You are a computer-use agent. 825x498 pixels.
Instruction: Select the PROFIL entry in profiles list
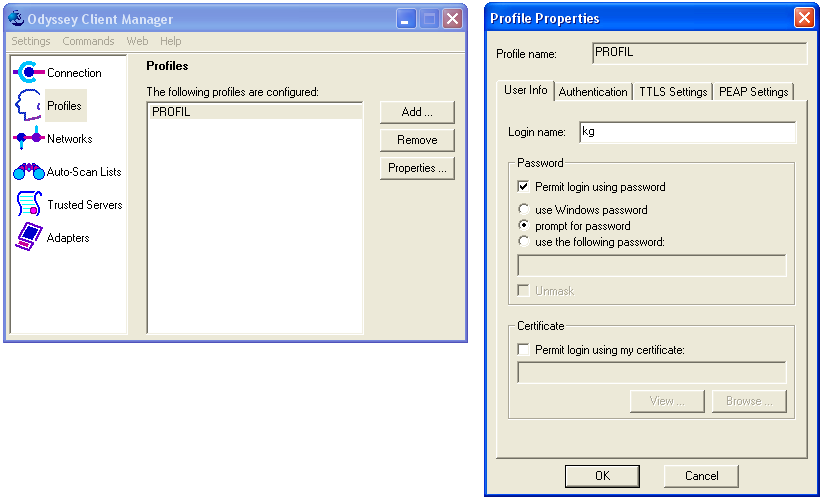click(255, 112)
